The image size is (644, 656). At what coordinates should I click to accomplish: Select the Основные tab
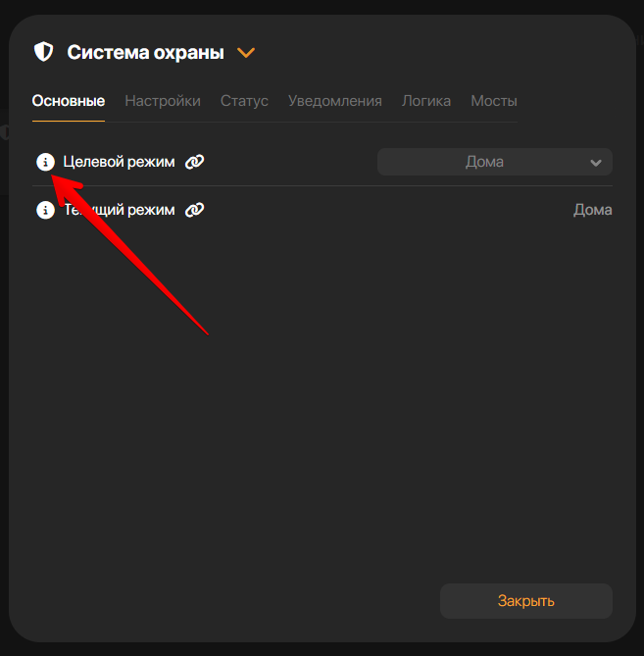coord(69,101)
